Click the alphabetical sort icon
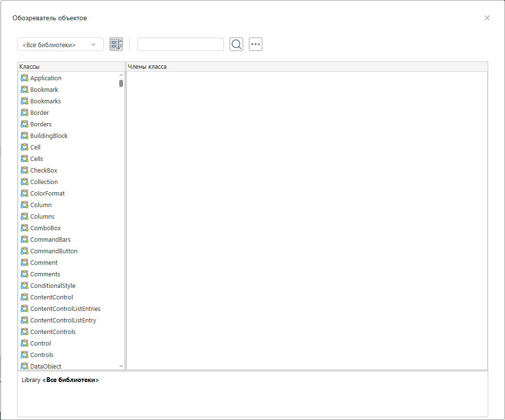Viewport: 505px width, 420px height. (x=116, y=44)
